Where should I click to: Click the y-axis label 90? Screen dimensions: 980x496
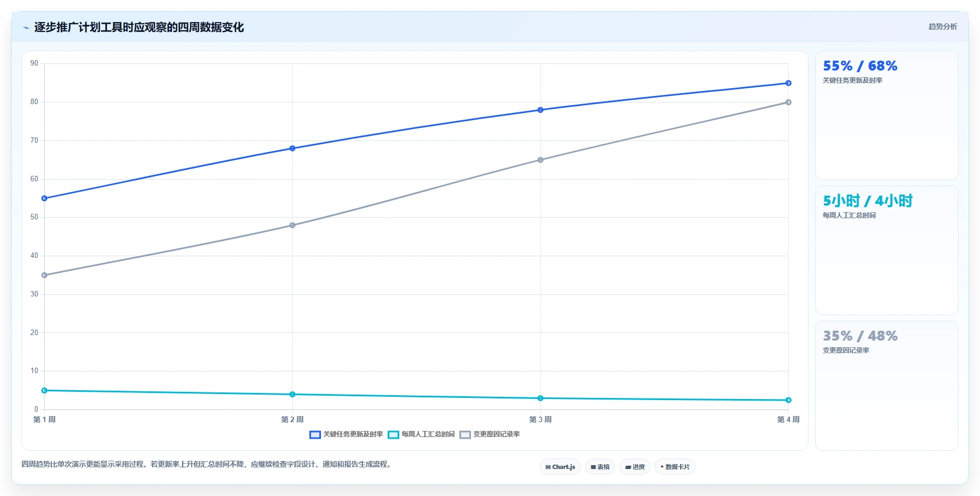(x=34, y=63)
